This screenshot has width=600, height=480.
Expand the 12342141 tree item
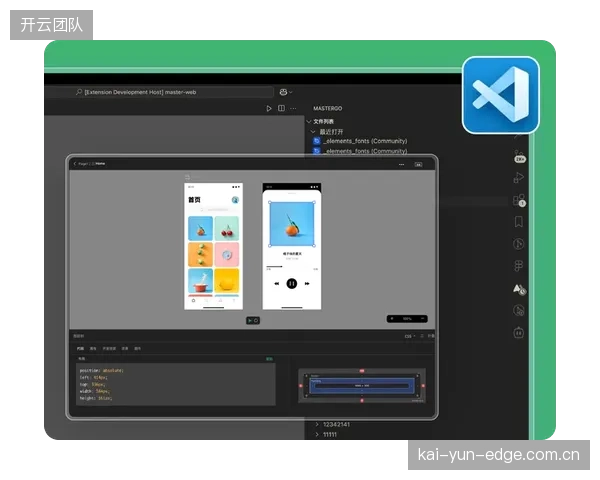coord(317,424)
